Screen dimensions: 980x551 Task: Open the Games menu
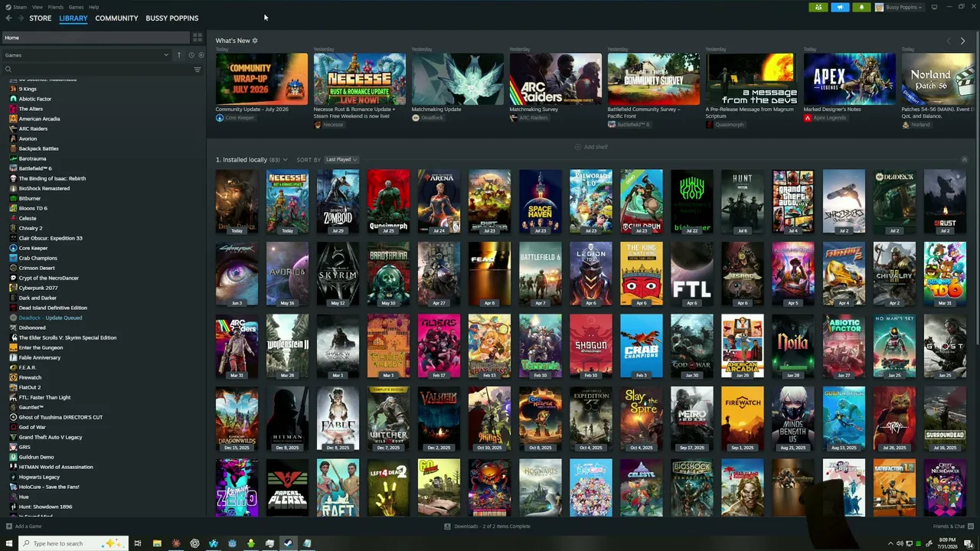click(76, 7)
